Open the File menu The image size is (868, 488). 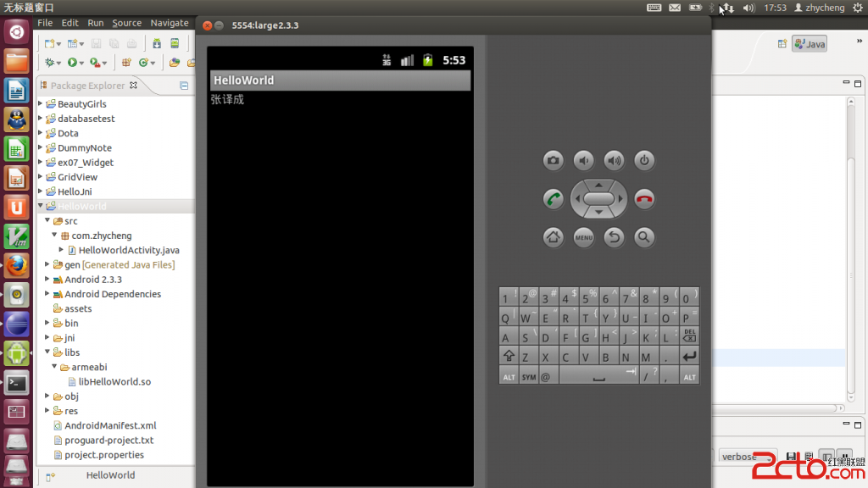coord(45,23)
